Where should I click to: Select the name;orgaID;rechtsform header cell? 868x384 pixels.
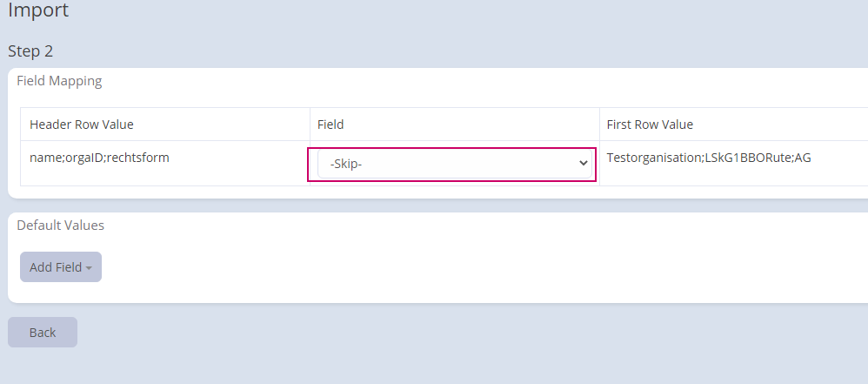tap(99, 158)
